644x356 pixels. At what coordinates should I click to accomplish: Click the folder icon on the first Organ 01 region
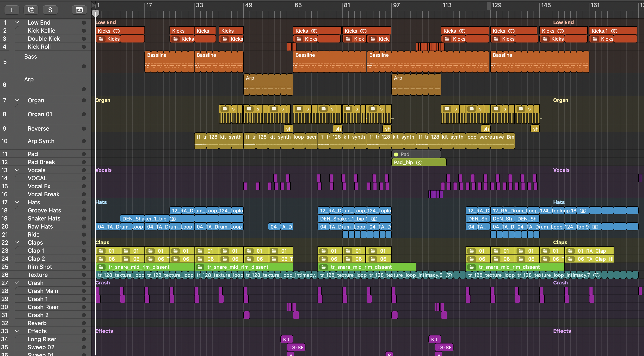click(x=225, y=109)
